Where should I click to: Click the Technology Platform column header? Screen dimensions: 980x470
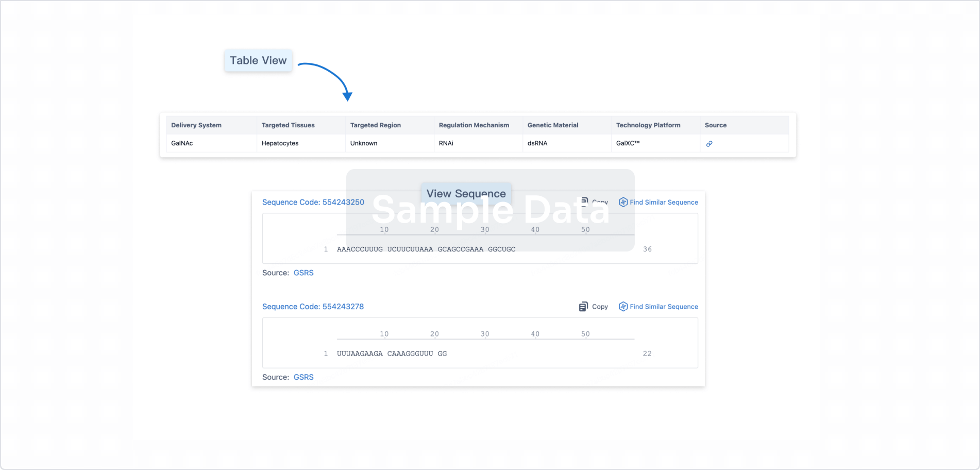[x=648, y=125]
